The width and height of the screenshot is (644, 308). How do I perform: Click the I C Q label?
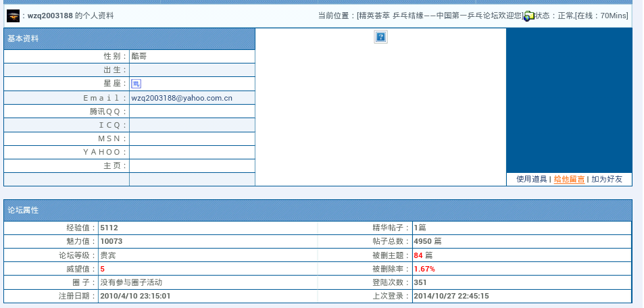coord(114,125)
